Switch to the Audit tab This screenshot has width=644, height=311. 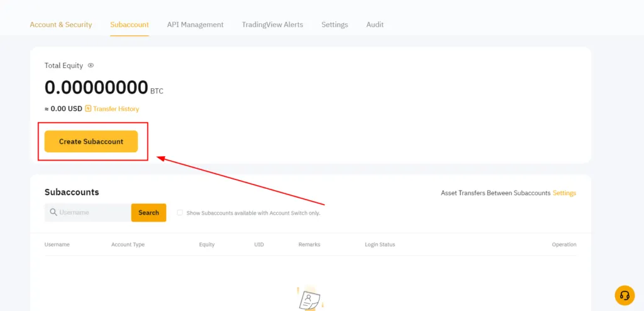tap(375, 25)
